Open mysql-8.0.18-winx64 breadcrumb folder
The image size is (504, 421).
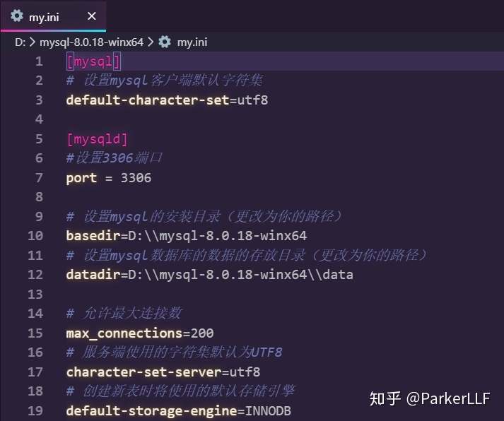(x=91, y=42)
